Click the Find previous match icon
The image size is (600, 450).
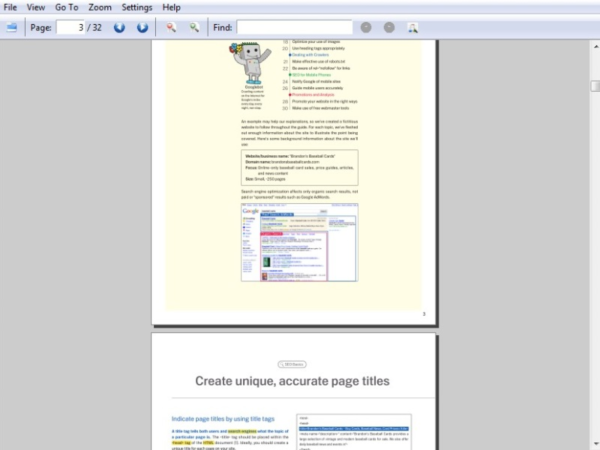coord(366,27)
